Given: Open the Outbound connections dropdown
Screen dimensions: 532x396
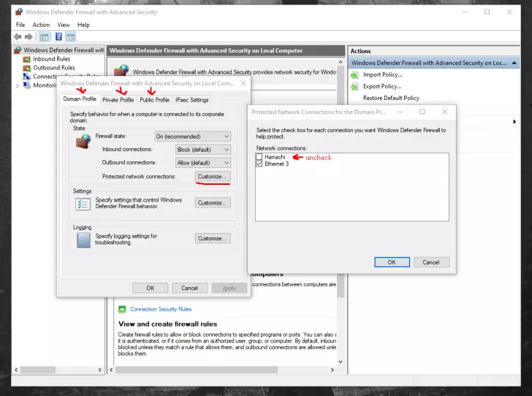Looking at the screenshot, I should click(203, 163).
